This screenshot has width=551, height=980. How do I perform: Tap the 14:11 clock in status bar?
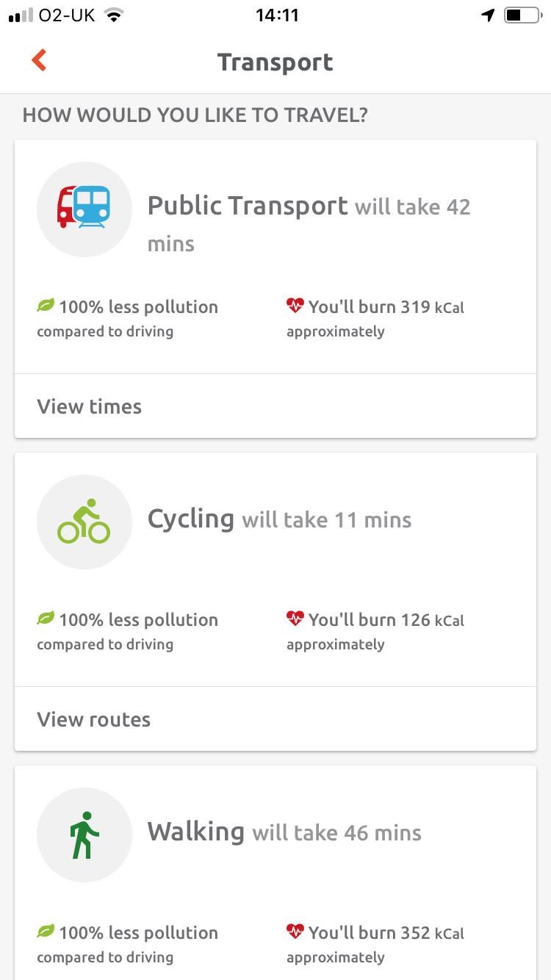coord(277,15)
